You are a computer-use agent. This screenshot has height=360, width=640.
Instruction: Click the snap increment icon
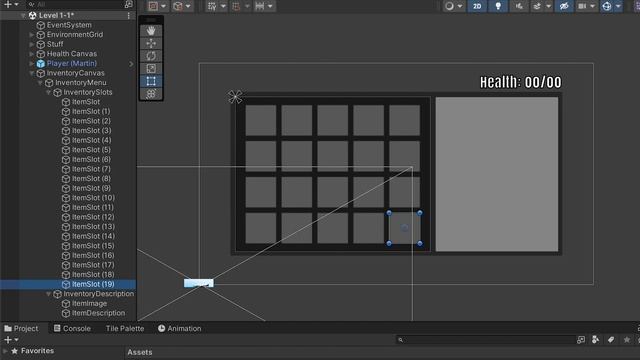click(236, 6)
